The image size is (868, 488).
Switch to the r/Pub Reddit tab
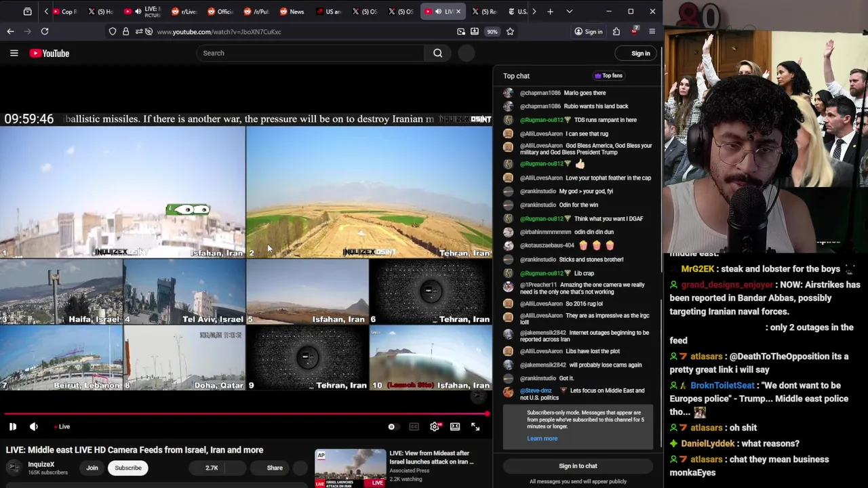(256, 12)
